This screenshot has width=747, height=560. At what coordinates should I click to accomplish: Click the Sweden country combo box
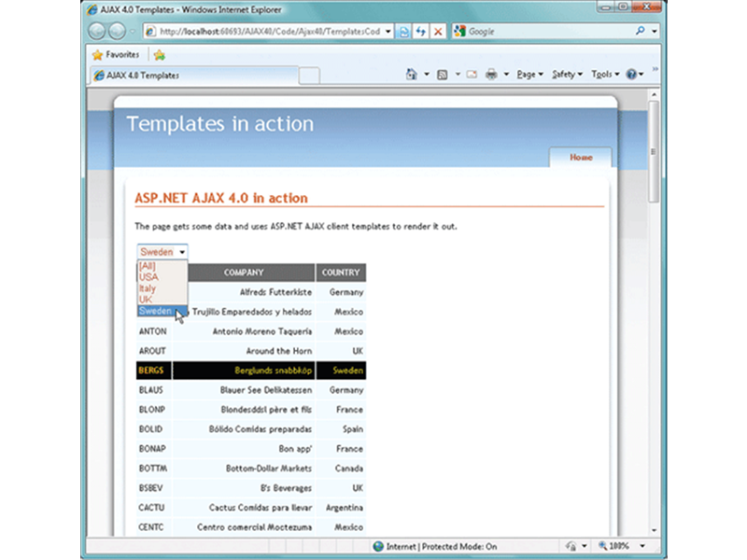pyautogui.click(x=162, y=252)
